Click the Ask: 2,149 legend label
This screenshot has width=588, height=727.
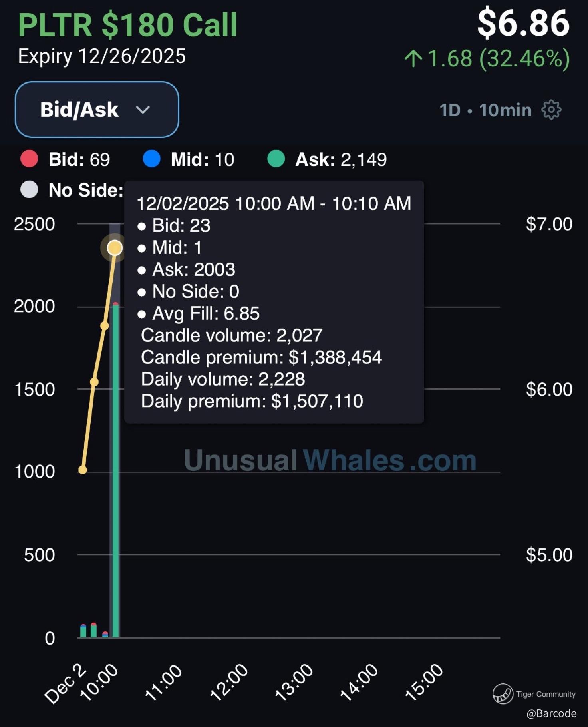341,159
